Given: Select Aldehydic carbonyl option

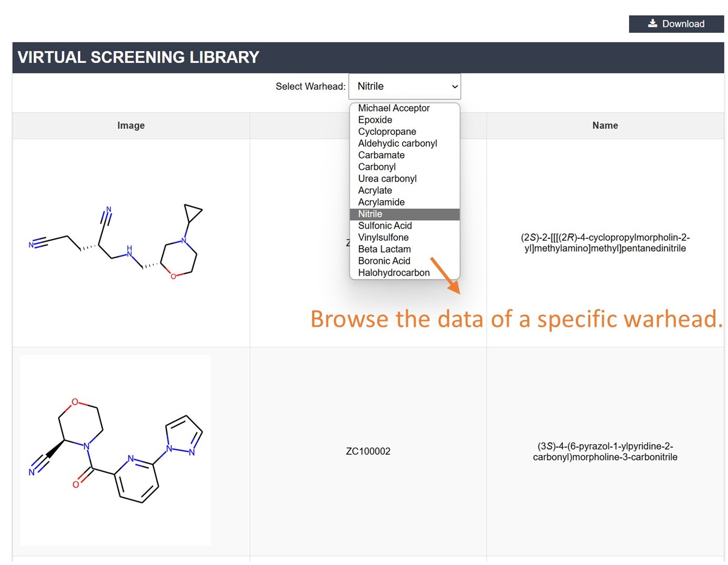Looking at the screenshot, I should [x=397, y=143].
